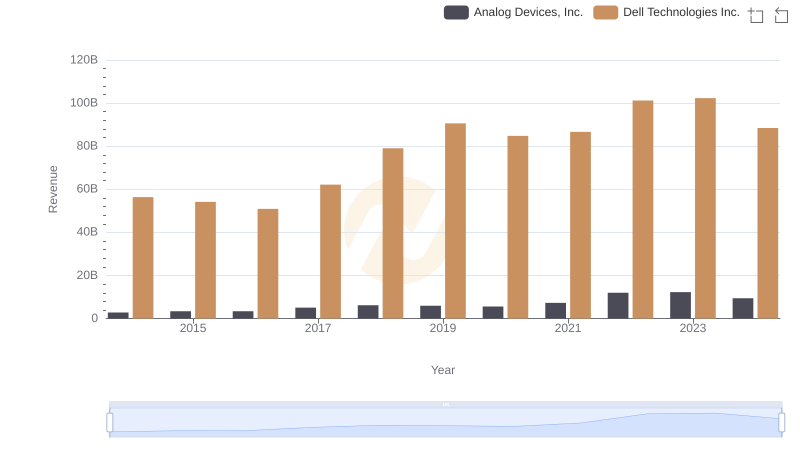800x461 pixels.
Task: Click the top grip of the zoom slider
Action: coord(445,404)
